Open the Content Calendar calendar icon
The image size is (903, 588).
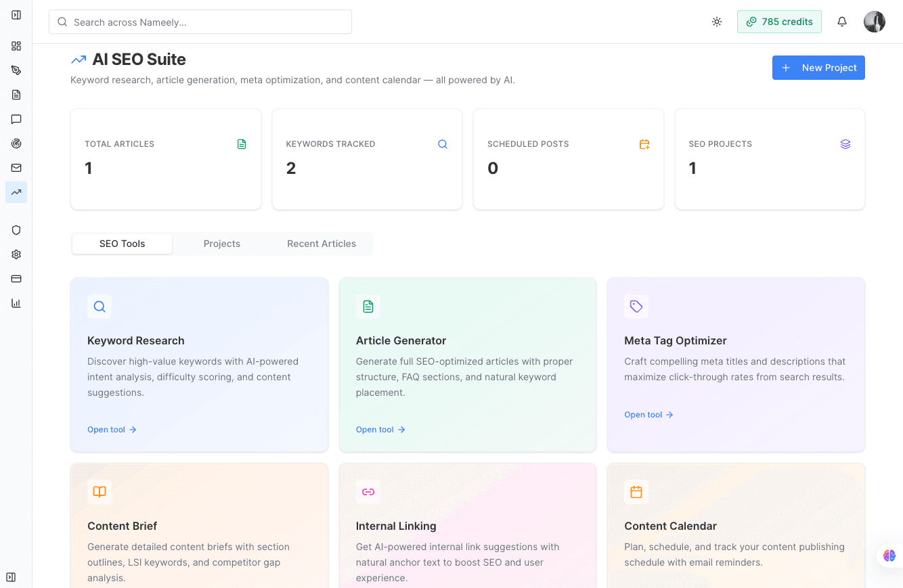click(x=636, y=492)
